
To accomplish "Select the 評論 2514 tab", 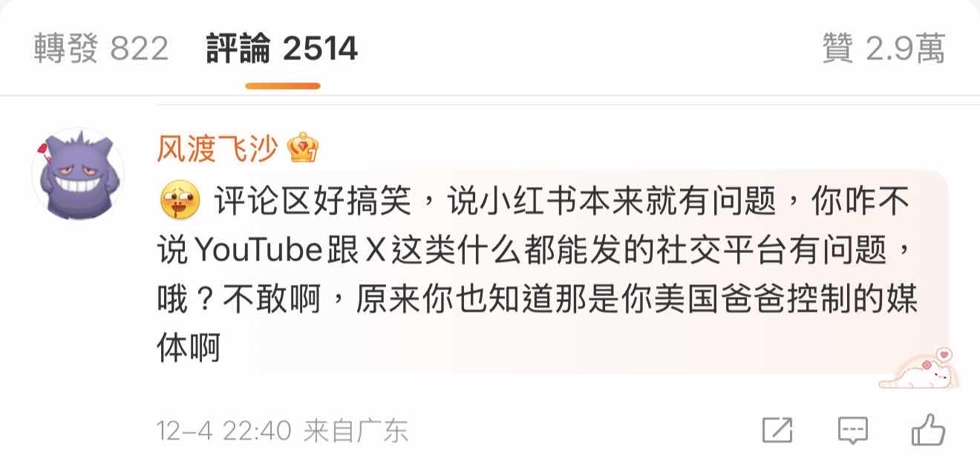I will point(282,49).
